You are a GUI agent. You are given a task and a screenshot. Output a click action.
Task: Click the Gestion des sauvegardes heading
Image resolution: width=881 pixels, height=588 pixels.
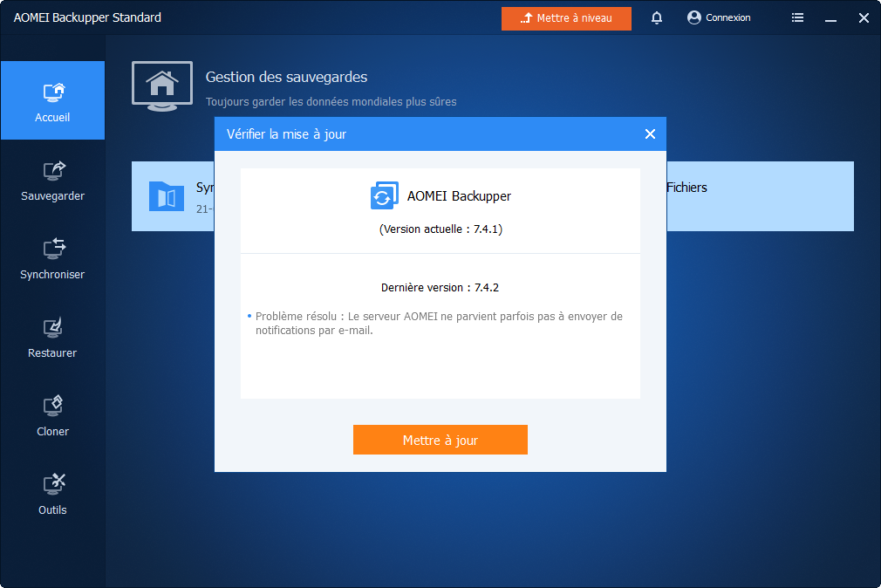(x=286, y=77)
